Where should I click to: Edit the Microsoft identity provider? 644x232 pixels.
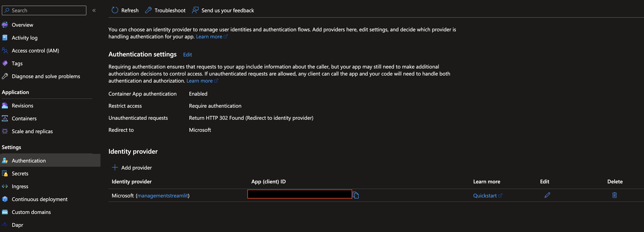coord(547,195)
